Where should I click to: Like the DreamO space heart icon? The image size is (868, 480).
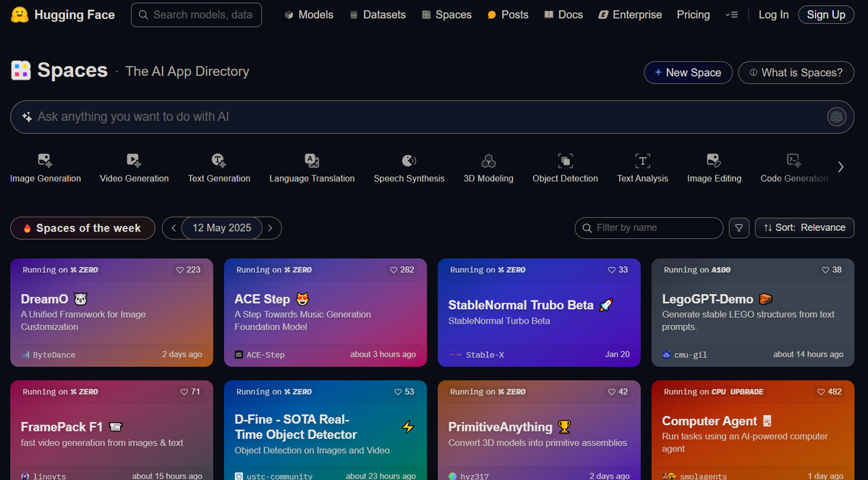[180, 270]
